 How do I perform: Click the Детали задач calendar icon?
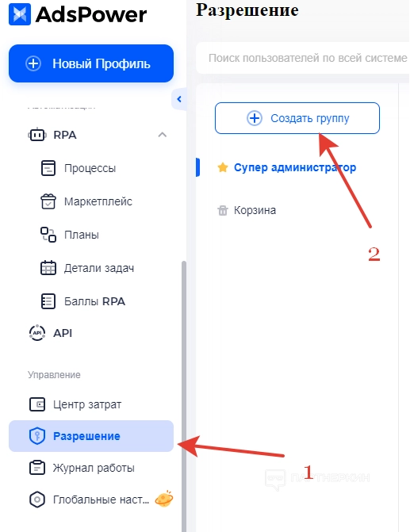[48, 268]
